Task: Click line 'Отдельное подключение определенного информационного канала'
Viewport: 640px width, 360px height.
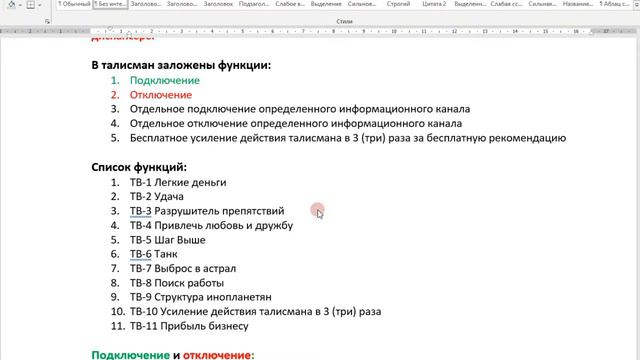Action: click(300, 109)
